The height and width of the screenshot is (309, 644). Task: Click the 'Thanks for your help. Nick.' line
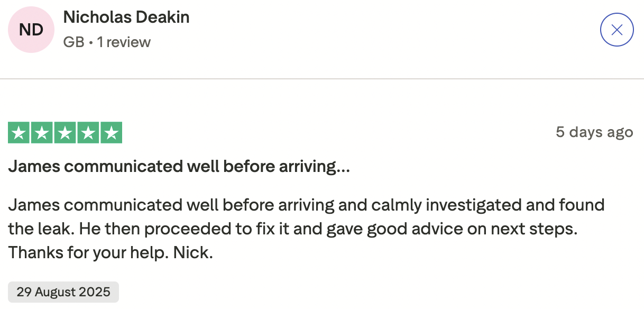tap(111, 252)
